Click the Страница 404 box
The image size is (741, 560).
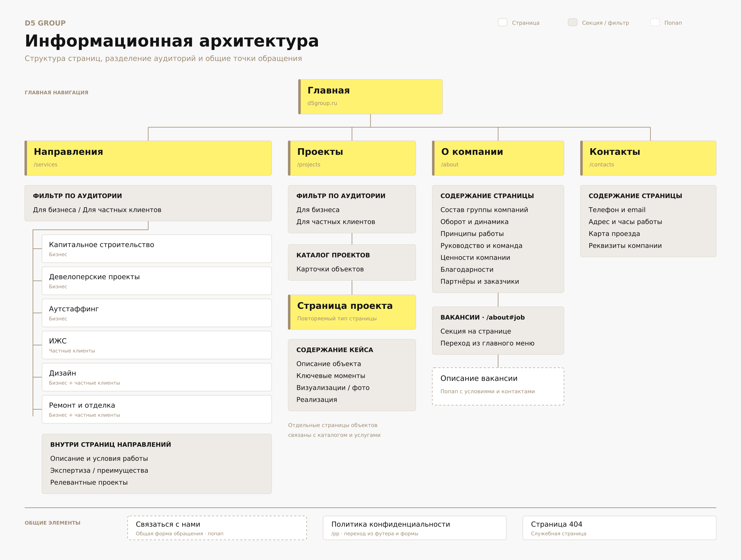[619, 528]
